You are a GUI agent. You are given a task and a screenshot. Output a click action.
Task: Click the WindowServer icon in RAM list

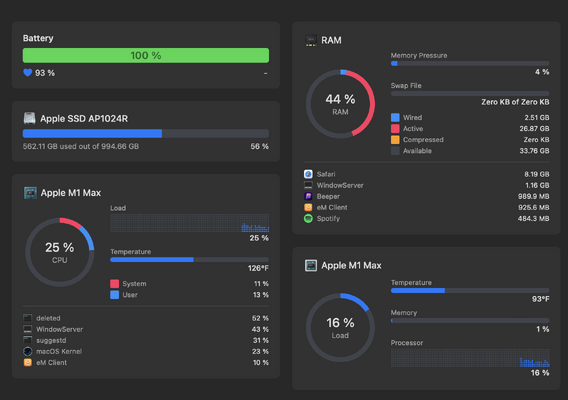pyautogui.click(x=308, y=185)
